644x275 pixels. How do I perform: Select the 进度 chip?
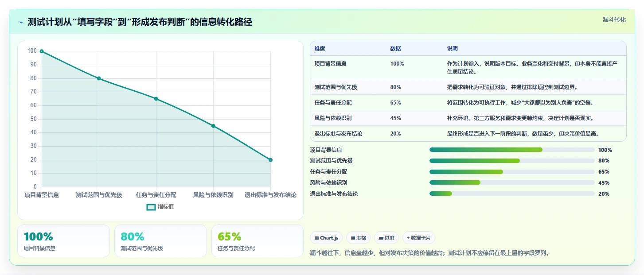[x=386, y=238]
